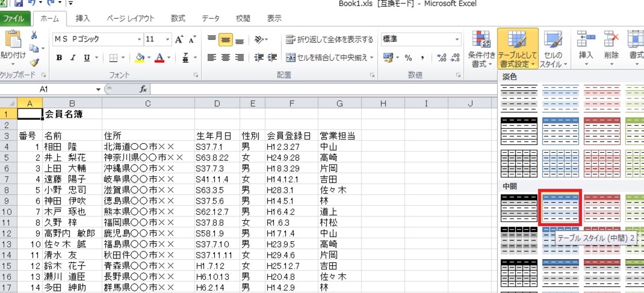Increase indent
This screenshot has width=644, height=293.
coord(272,58)
